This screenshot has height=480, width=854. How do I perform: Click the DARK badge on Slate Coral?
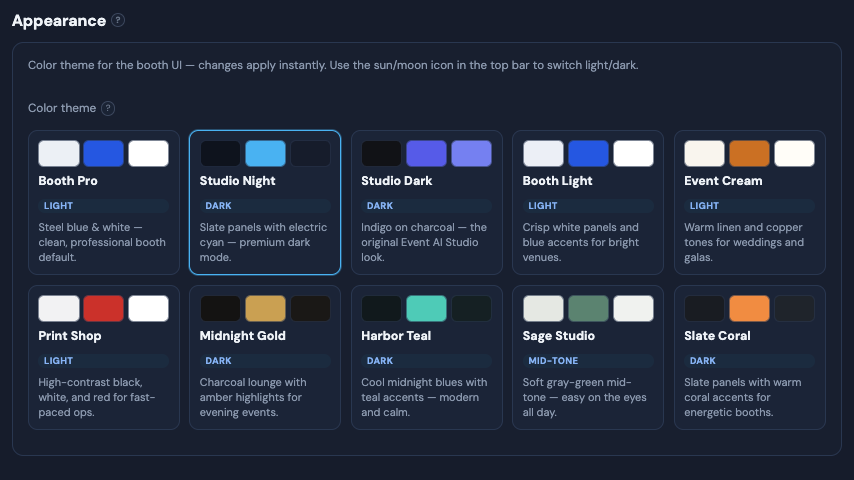(749, 361)
